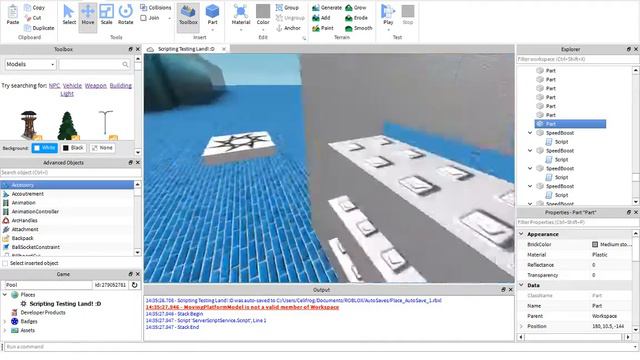
Task: Select the watchtower model thumbnail
Action: 30,125
